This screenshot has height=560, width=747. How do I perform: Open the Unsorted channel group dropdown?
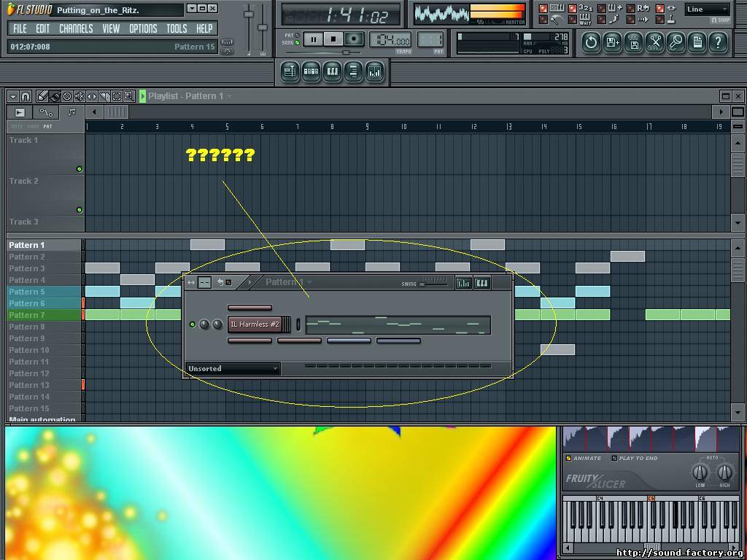[x=233, y=368]
